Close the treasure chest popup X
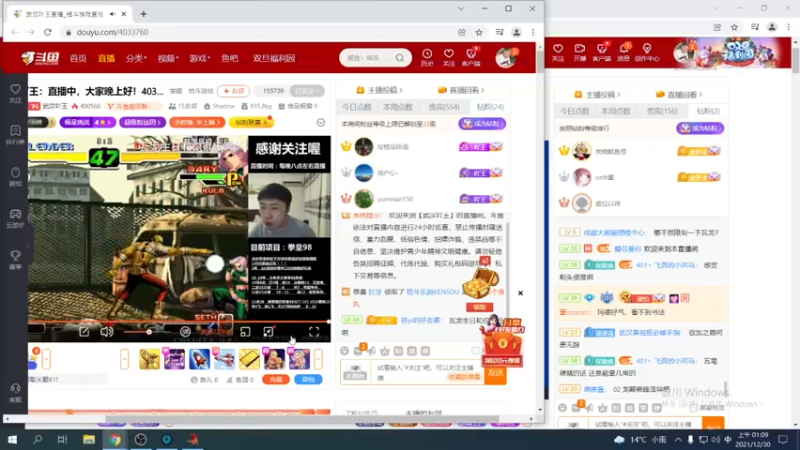The height and width of the screenshot is (450, 800). (x=520, y=293)
